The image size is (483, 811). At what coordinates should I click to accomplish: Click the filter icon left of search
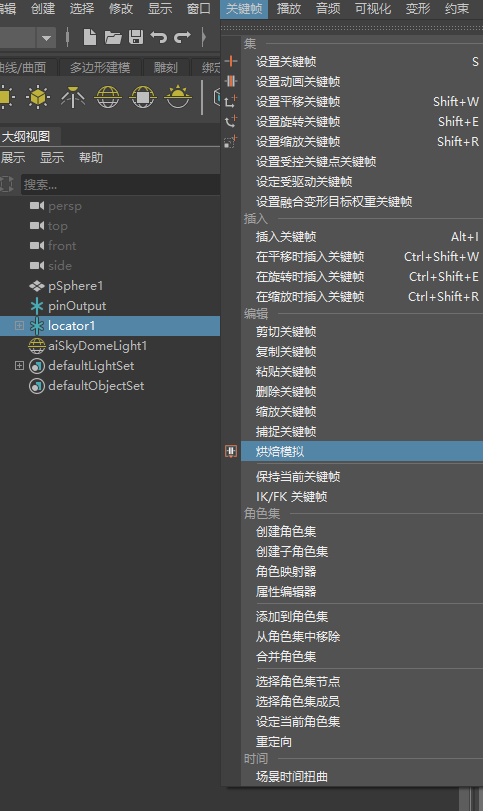coord(7,184)
